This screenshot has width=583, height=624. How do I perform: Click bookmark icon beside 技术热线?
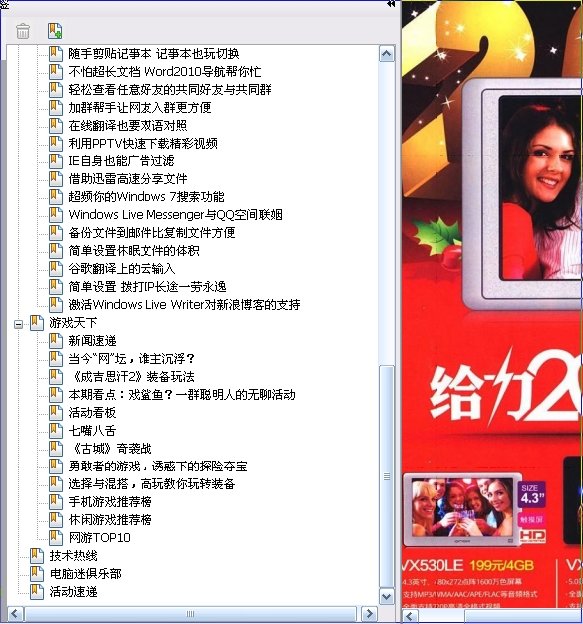(37, 556)
